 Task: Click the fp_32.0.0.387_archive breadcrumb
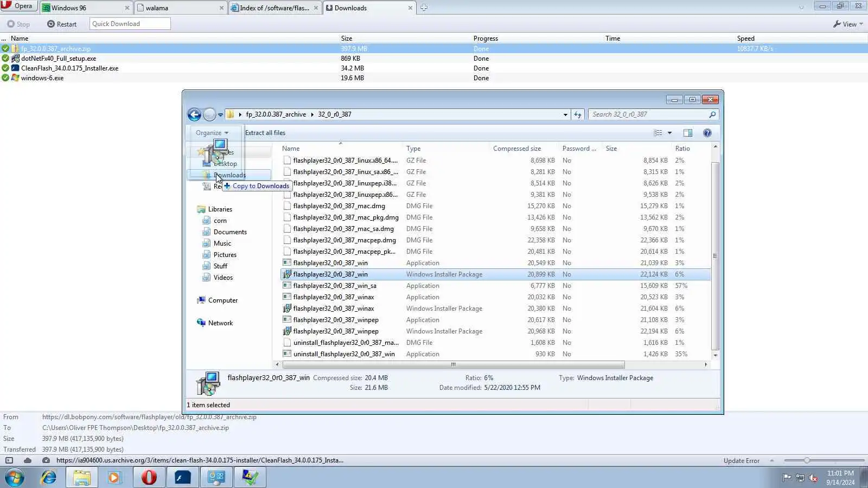click(x=276, y=114)
